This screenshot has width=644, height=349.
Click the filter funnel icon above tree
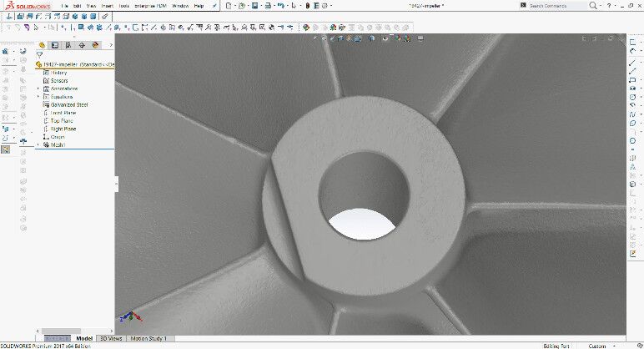pos(39,54)
